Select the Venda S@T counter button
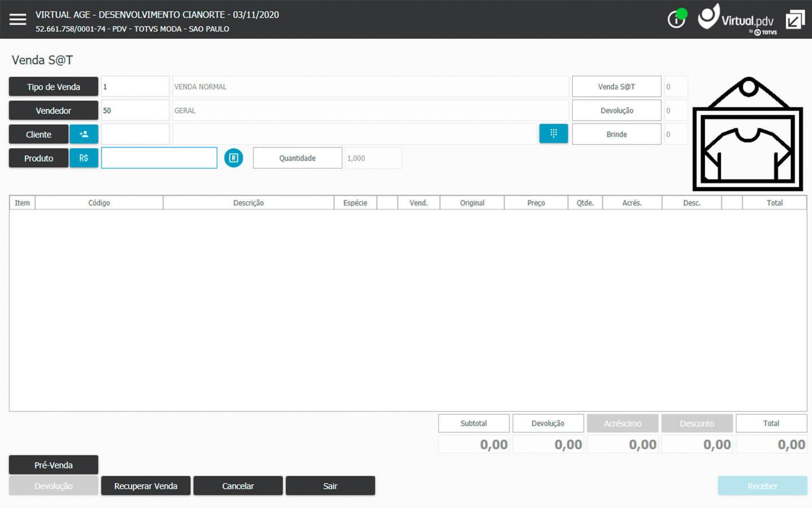Viewport: 812px width, 508px height. [616, 87]
